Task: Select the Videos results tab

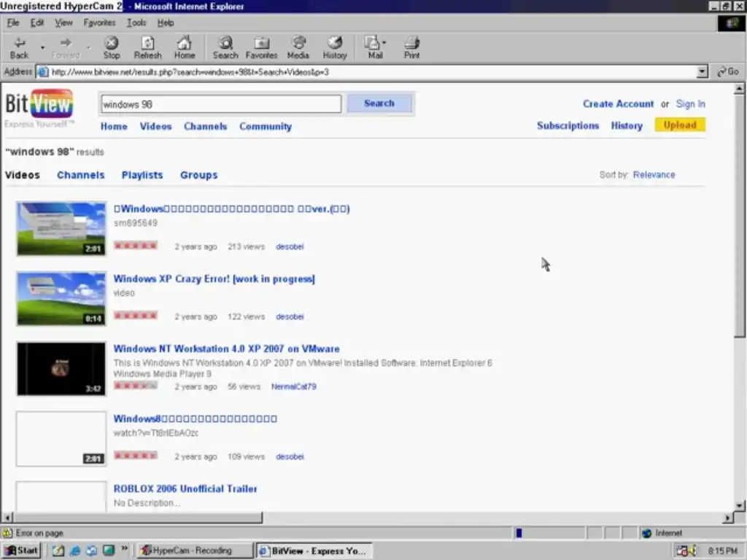Action: pyautogui.click(x=23, y=175)
